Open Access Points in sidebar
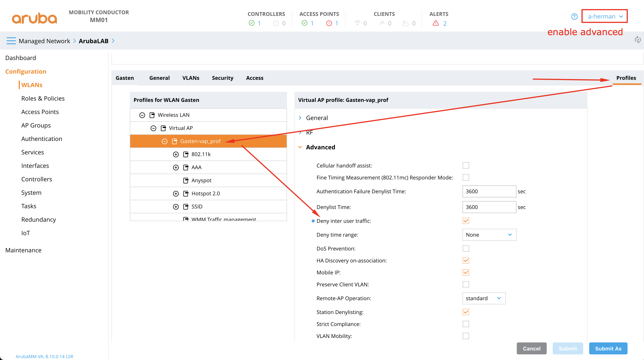 coord(40,112)
